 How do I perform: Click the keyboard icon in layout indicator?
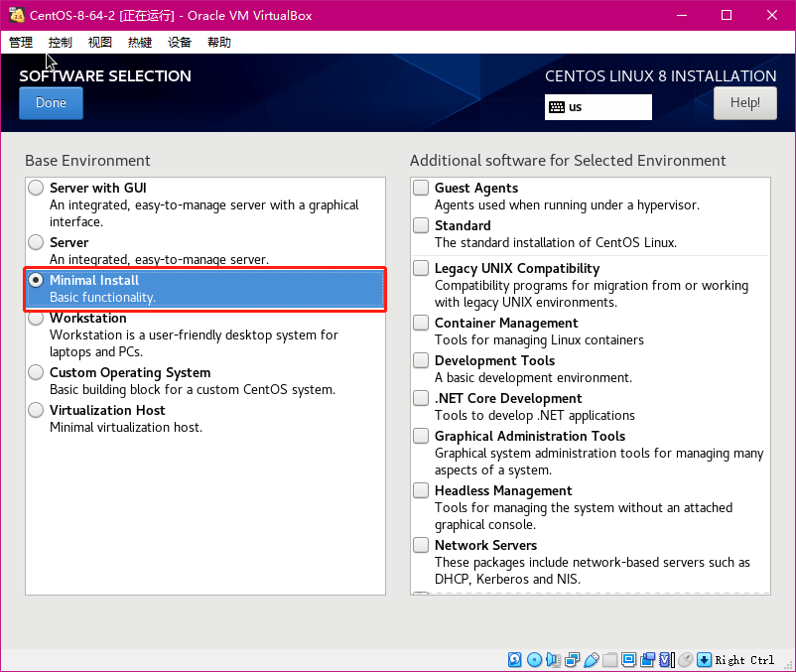coord(557,107)
